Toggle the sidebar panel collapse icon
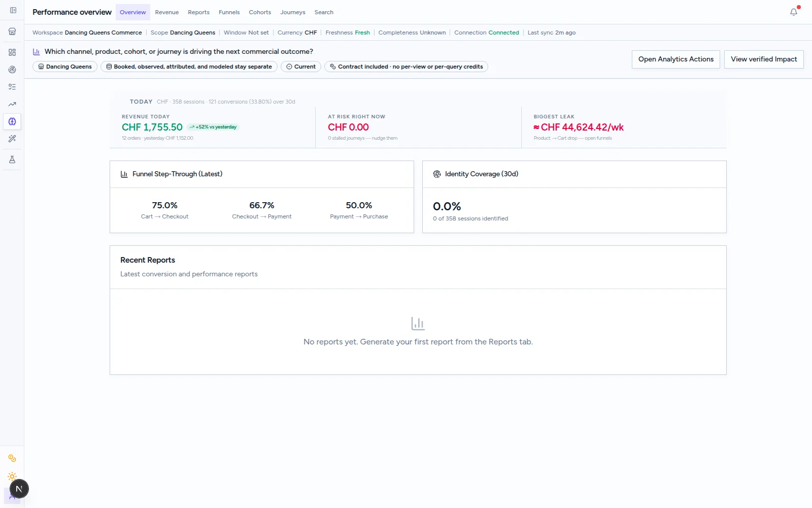Viewport: 812px width, 508px height. (13, 10)
